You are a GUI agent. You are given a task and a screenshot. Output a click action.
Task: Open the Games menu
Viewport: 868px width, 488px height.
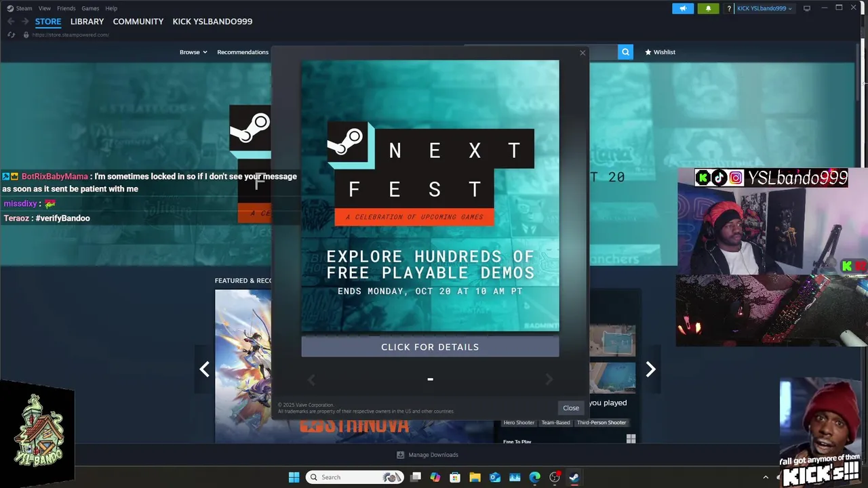pos(90,8)
